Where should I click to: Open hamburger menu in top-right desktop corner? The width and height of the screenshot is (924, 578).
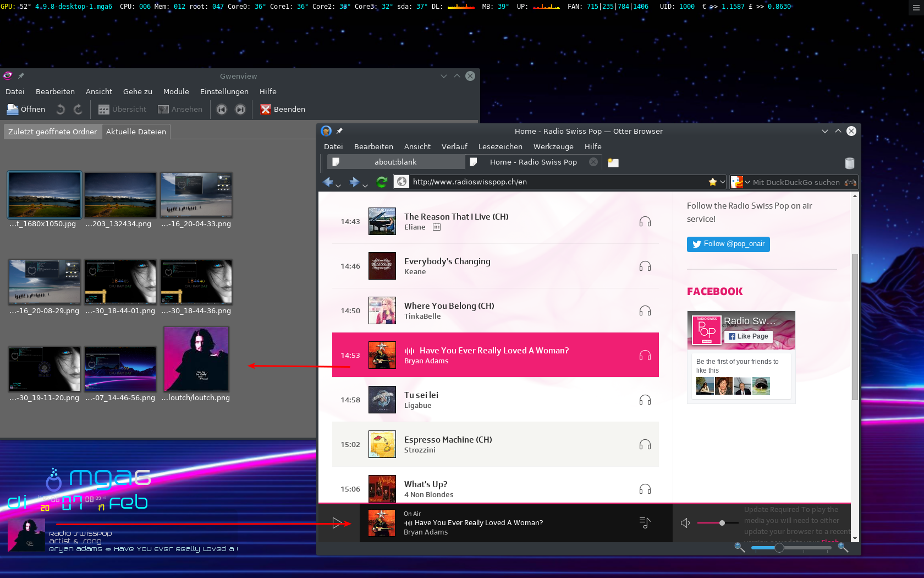point(916,7)
